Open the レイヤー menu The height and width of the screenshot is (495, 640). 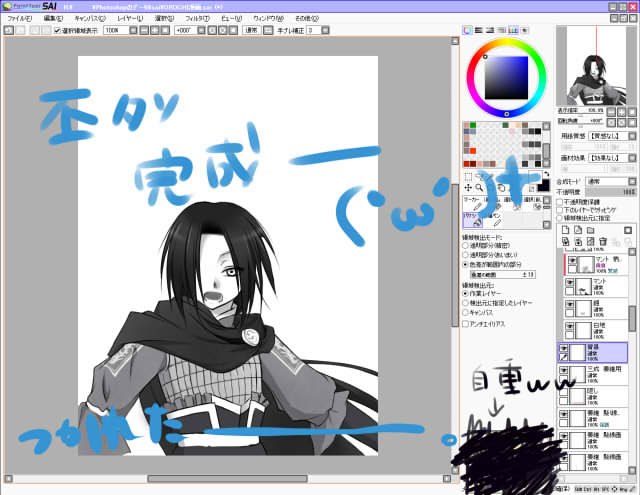click(x=130, y=18)
